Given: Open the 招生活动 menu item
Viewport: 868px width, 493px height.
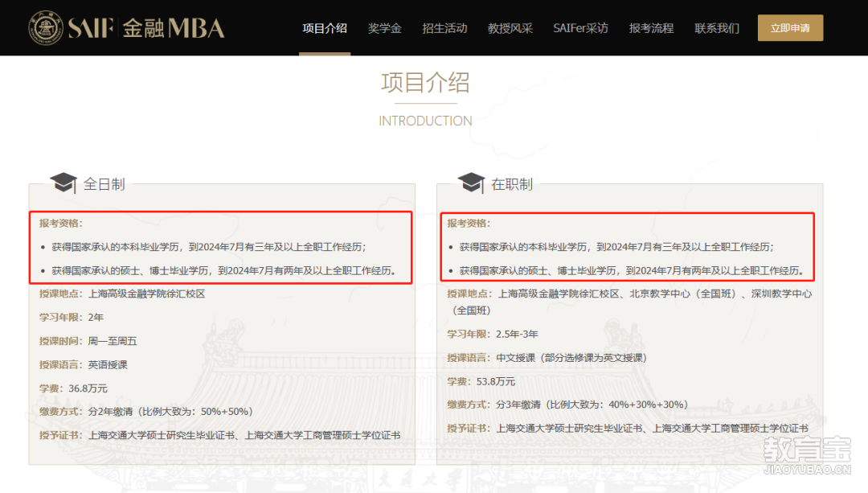Looking at the screenshot, I should click(x=444, y=28).
